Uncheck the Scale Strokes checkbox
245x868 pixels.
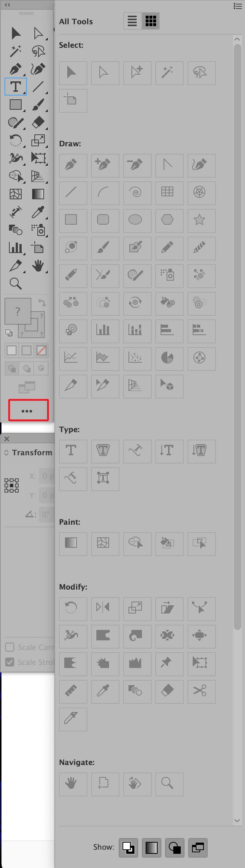click(10, 662)
